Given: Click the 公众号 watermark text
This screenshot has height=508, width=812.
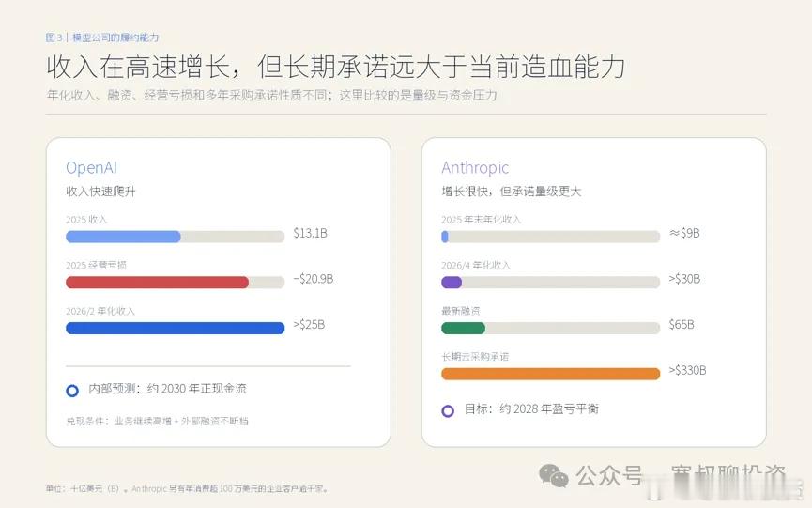Looking at the screenshot, I should click(x=609, y=475).
